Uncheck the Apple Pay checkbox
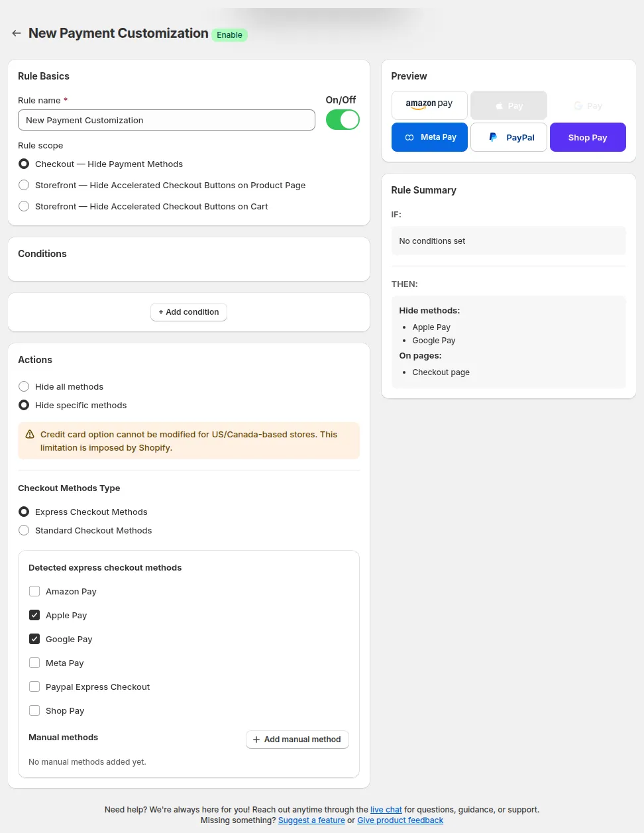Viewport: 644px width, 833px height. (34, 615)
